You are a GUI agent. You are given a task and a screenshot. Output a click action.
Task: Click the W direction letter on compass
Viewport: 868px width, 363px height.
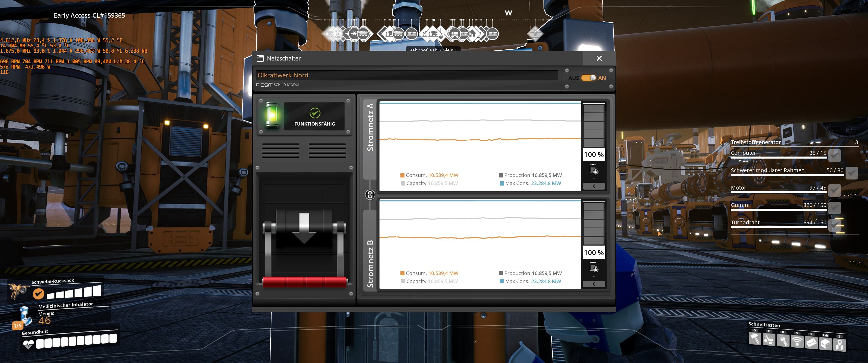point(508,13)
